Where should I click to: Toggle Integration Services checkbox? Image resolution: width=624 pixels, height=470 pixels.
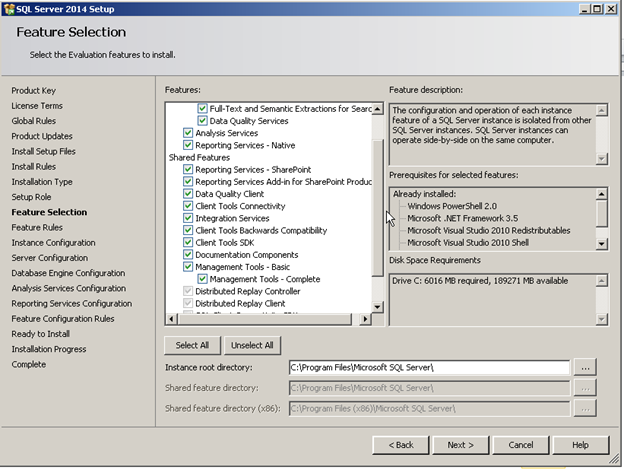click(x=188, y=218)
